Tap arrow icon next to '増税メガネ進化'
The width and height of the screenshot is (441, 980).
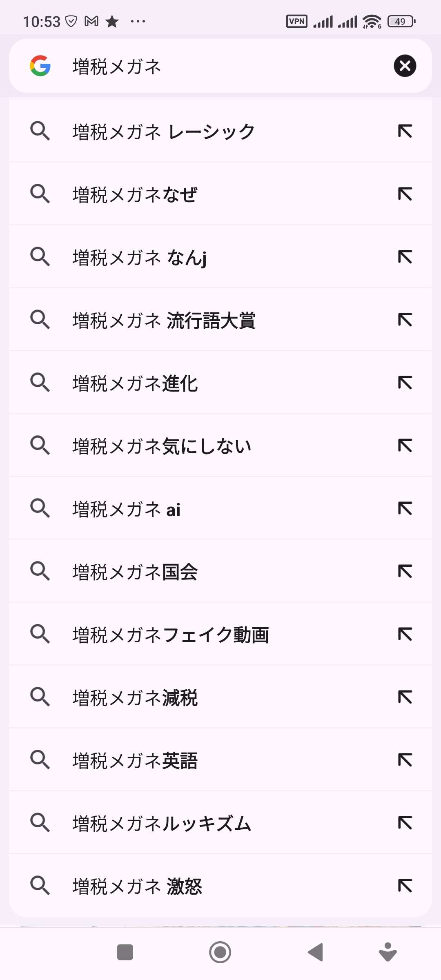pos(405,383)
